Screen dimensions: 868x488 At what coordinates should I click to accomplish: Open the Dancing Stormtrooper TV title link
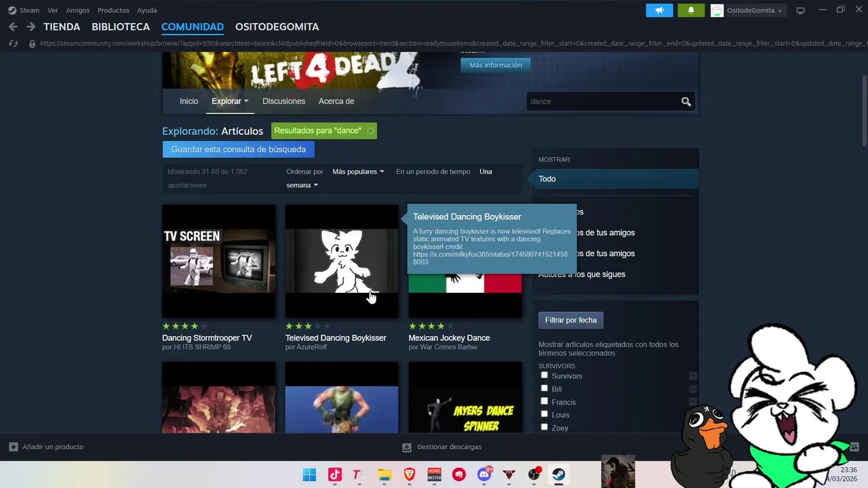pyautogui.click(x=207, y=338)
